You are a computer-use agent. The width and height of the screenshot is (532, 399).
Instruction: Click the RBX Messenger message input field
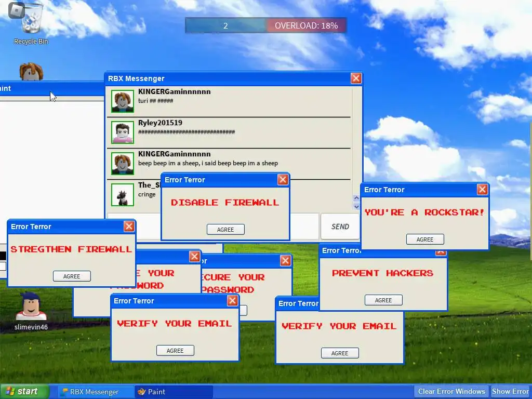point(213,227)
